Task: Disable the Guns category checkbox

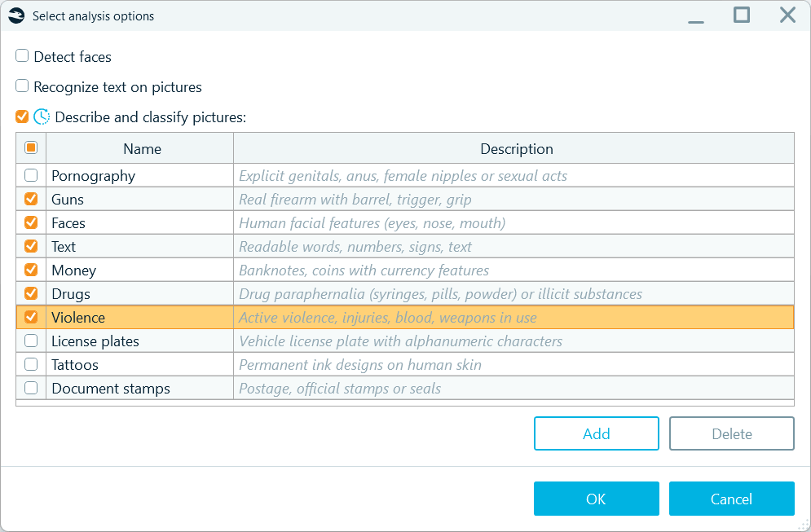Action: click(x=31, y=199)
